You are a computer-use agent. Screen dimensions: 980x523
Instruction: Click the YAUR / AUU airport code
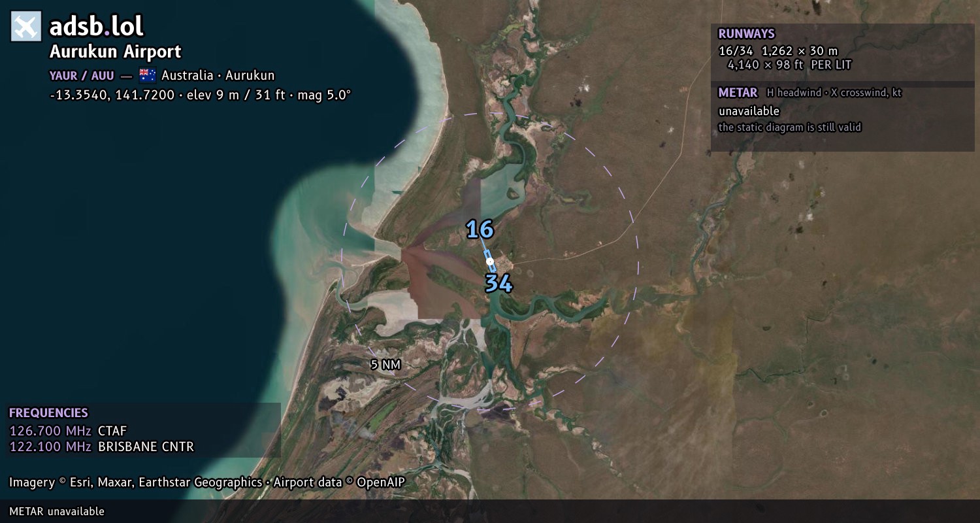(x=82, y=75)
